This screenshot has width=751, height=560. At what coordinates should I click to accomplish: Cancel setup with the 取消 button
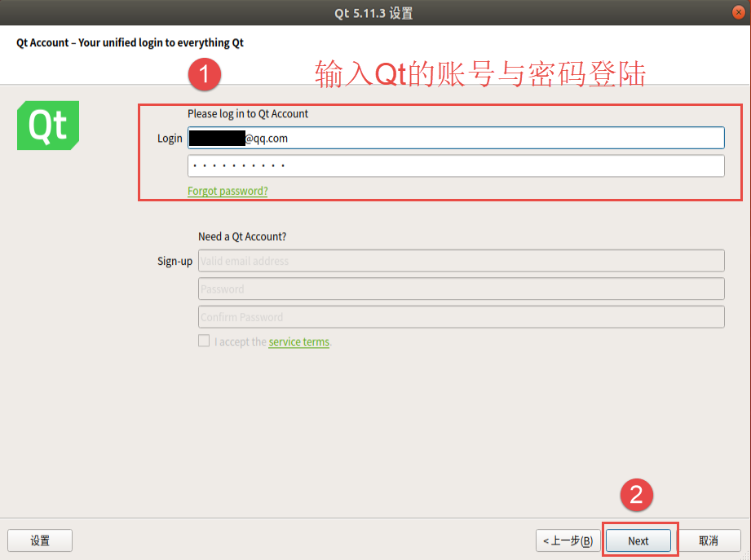click(709, 541)
